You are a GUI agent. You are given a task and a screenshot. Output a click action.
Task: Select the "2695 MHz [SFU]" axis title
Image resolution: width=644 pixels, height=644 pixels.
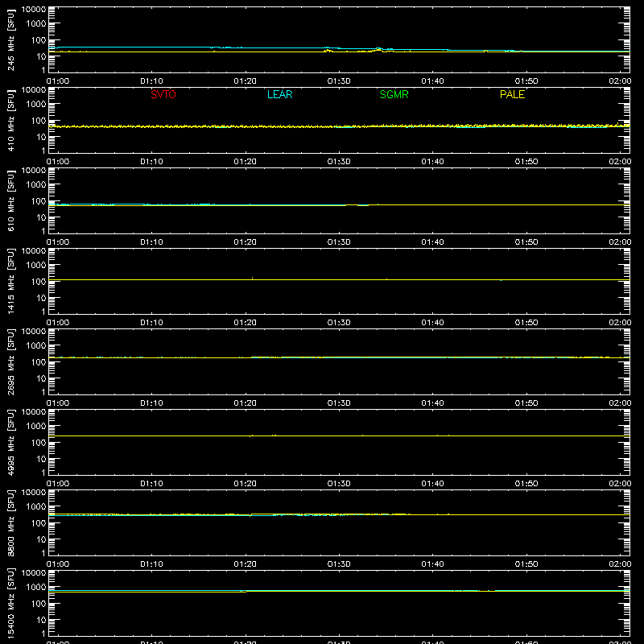(10, 361)
